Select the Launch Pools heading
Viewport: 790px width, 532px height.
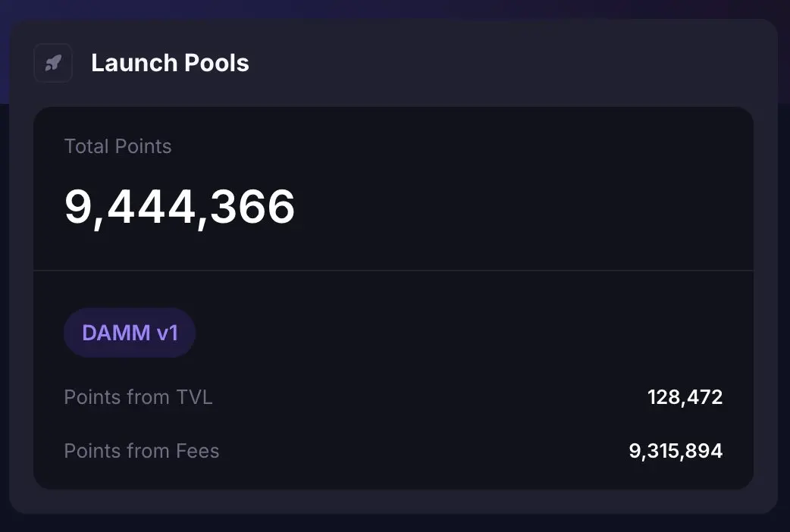click(170, 63)
